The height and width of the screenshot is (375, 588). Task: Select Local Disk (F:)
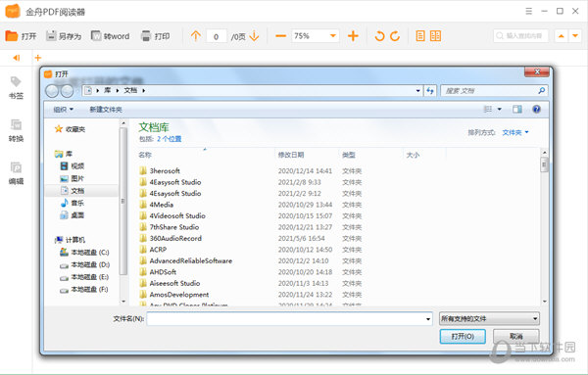click(x=84, y=289)
